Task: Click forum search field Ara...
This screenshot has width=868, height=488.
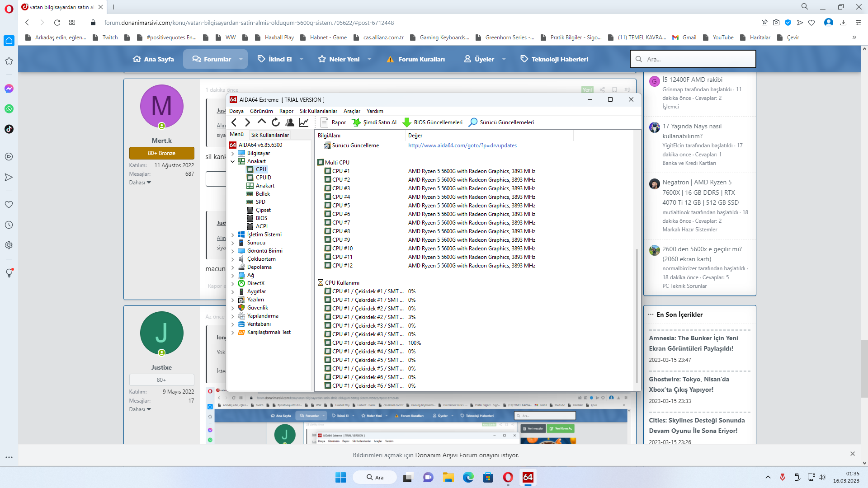Action: point(693,59)
